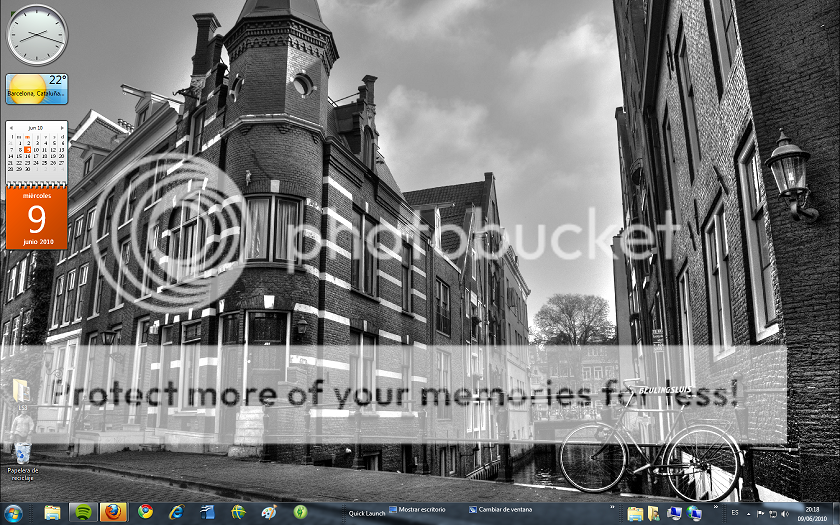Go to next month in calendar gadget
Viewport: 840px width, 525px height.
pyautogui.click(x=62, y=128)
